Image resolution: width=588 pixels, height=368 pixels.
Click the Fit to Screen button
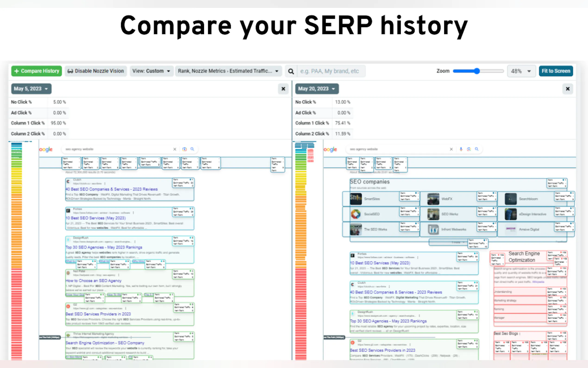pos(556,71)
